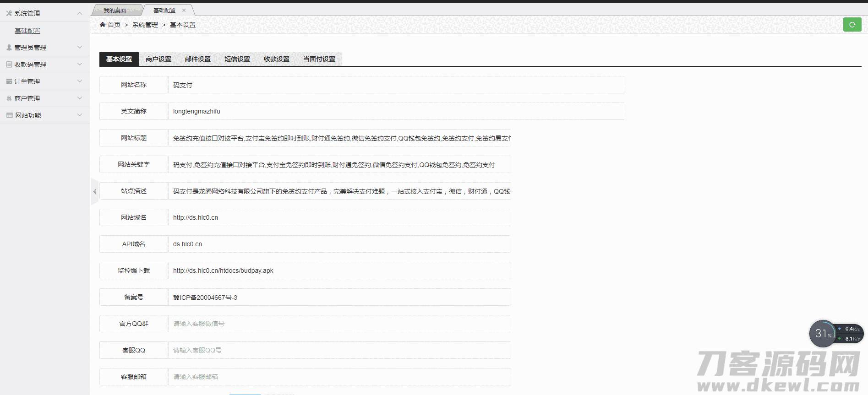Image resolution: width=868 pixels, height=395 pixels.
Task: Select the 当面付设置 tab
Action: point(319,59)
